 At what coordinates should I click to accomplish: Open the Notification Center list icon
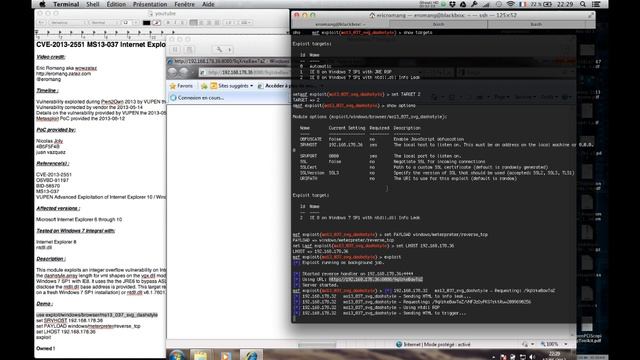click(x=596, y=4)
